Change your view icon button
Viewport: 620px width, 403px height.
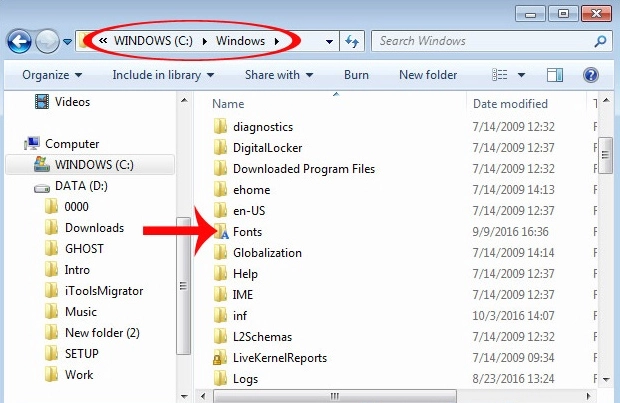[499, 75]
